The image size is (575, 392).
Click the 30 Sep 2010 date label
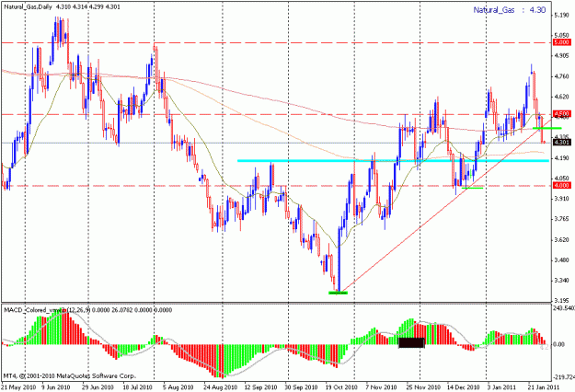[x=301, y=387]
